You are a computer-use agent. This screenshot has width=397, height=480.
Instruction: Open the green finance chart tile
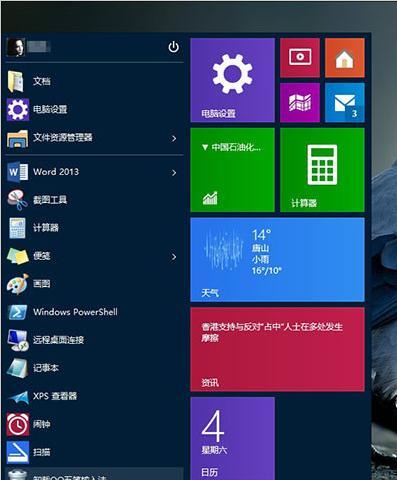point(233,170)
